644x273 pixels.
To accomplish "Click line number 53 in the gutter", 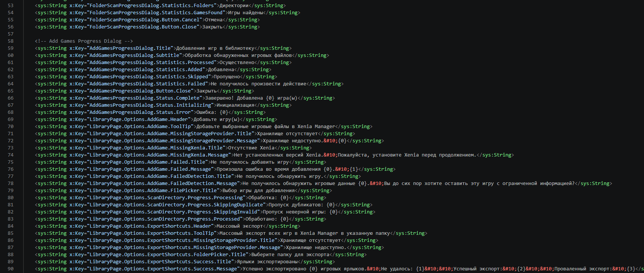I will click(11, 6).
